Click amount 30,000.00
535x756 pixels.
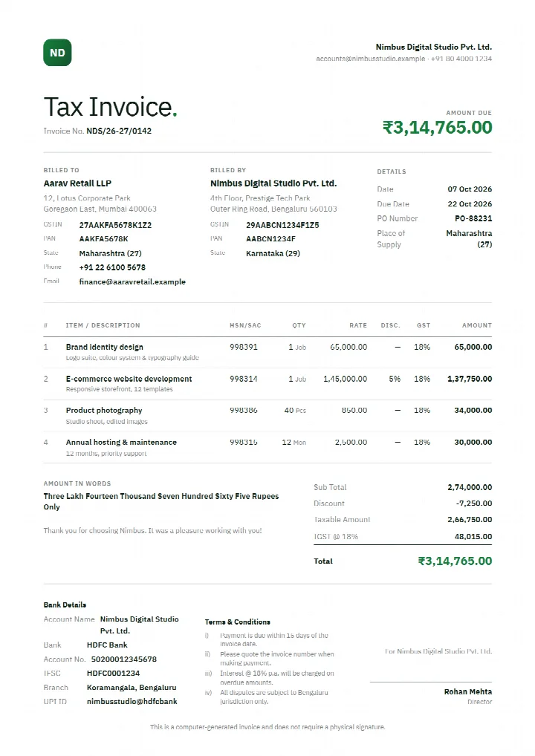coord(473,442)
